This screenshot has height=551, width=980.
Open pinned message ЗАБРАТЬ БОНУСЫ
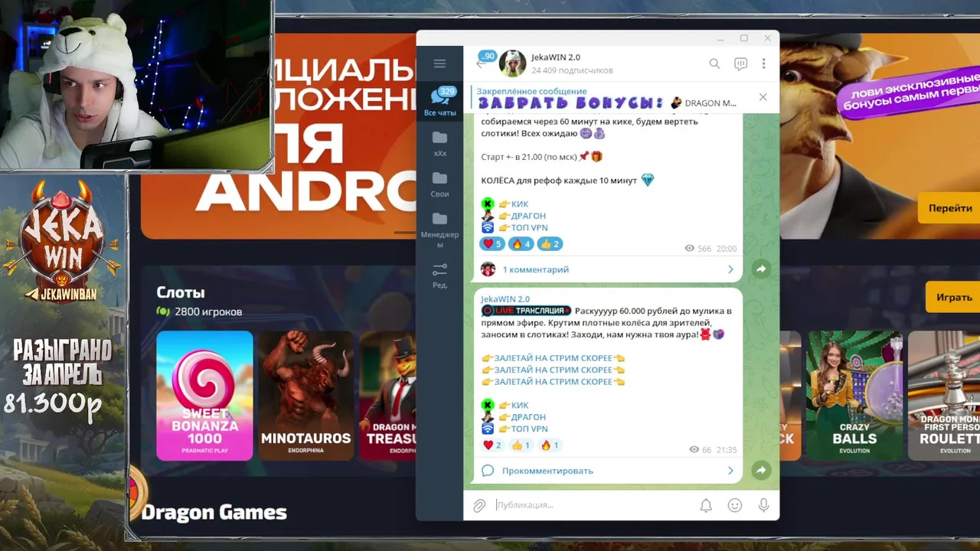click(606, 97)
